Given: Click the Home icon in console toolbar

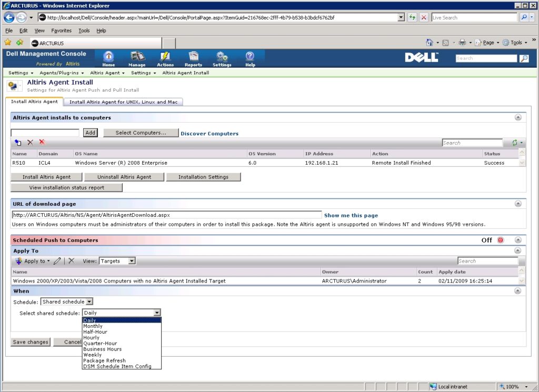Looking at the screenshot, I should point(108,58).
